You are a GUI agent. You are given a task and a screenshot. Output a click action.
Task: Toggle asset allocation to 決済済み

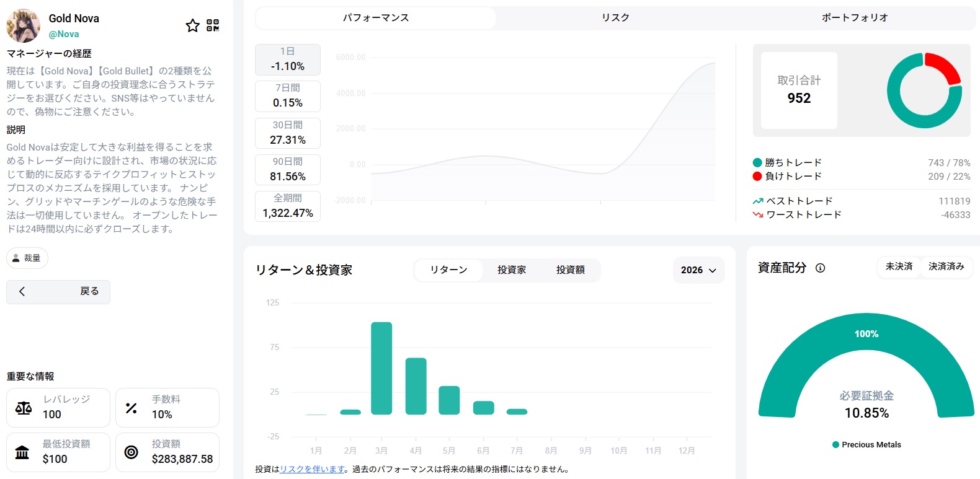(947, 267)
